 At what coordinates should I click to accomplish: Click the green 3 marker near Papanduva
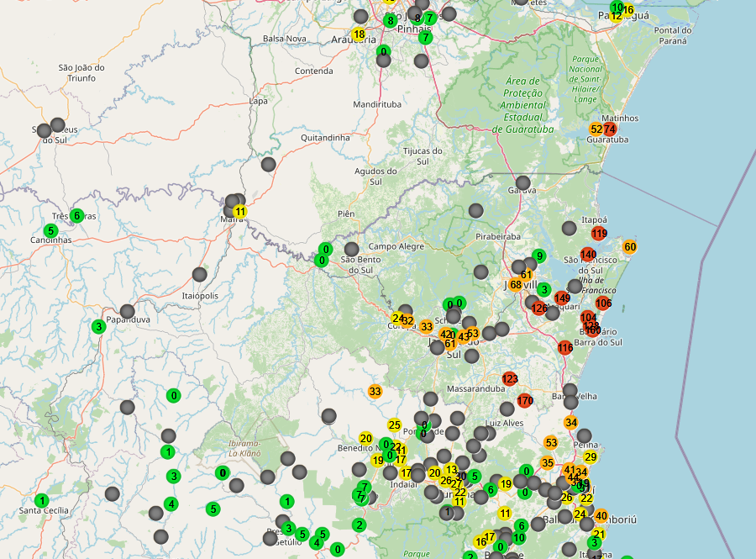click(x=98, y=326)
